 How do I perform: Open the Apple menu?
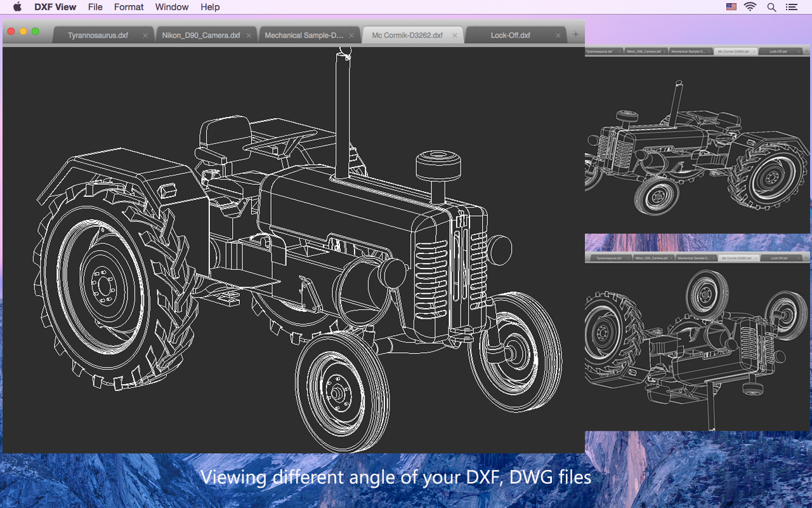pyautogui.click(x=17, y=7)
